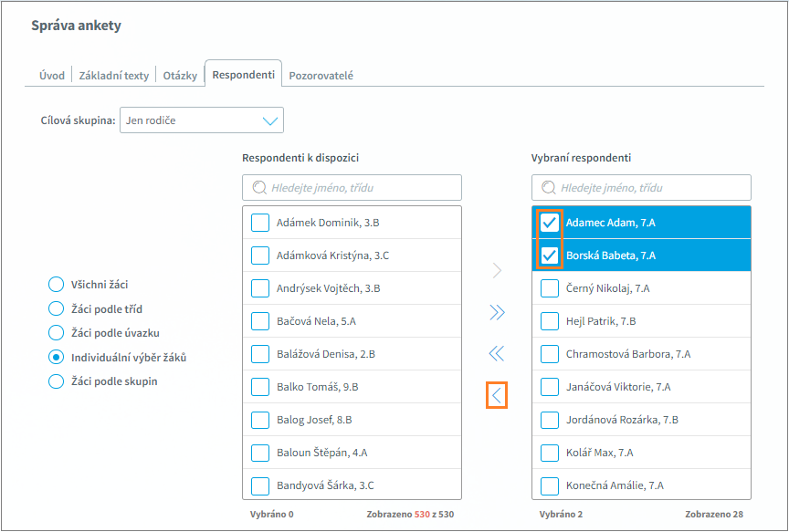This screenshot has width=789, height=532.
Task: Open the Cílová skupina dropdown
Action: (202, 120)
